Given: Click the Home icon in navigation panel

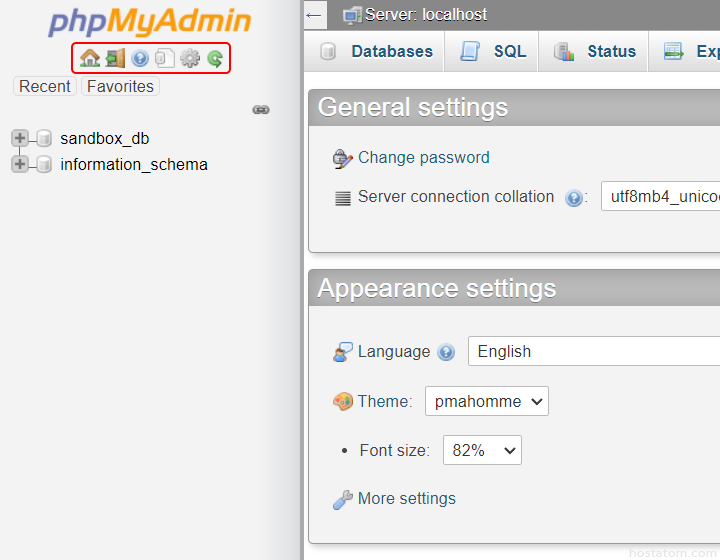Looking at the screenshot, I should (90, 59).
